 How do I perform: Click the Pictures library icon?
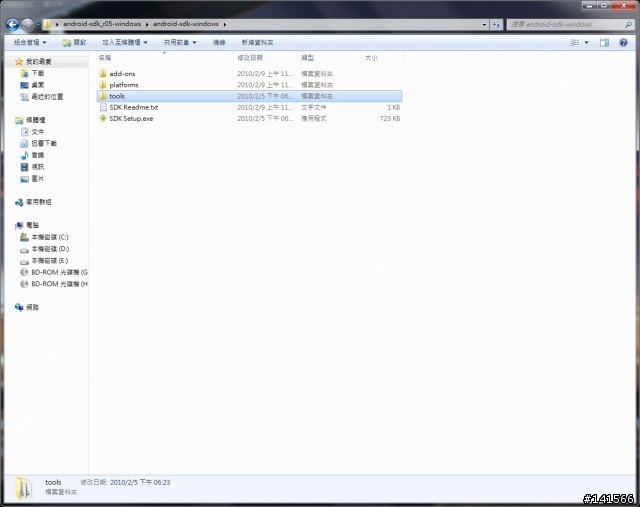coord(24,179)
